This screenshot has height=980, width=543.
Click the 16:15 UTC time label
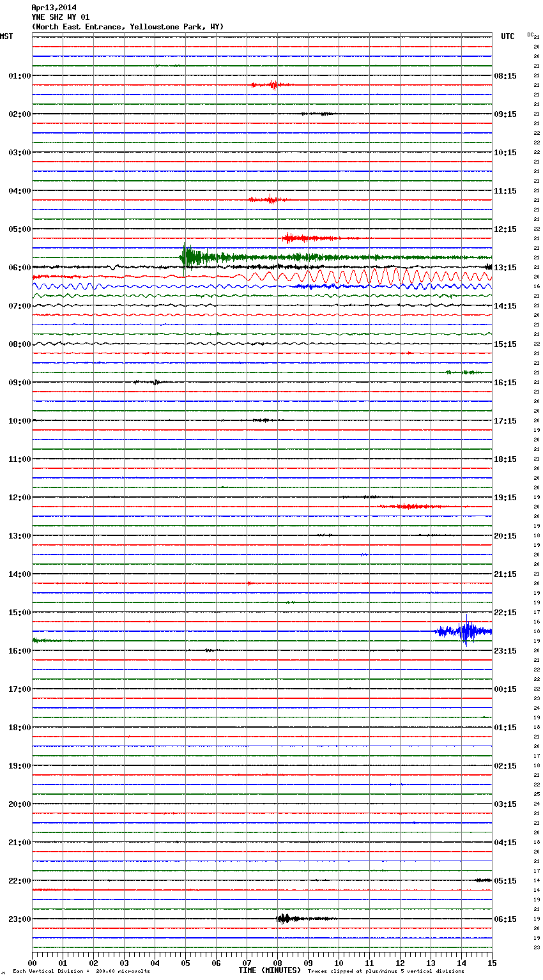[505, 383]
